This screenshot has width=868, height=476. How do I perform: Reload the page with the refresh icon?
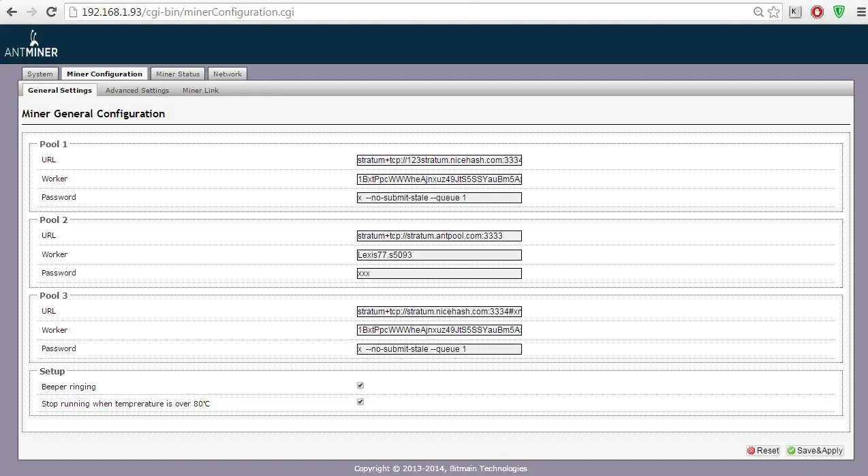[x=51, y=12]
